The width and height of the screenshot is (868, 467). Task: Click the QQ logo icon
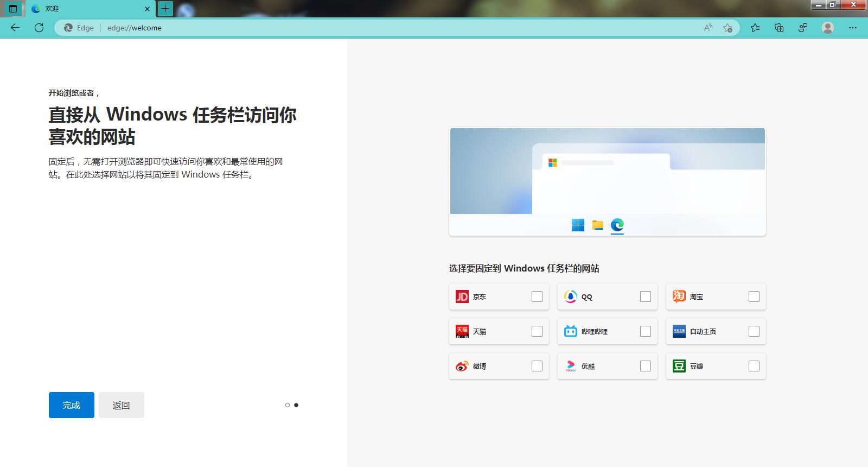pos(571,296)
